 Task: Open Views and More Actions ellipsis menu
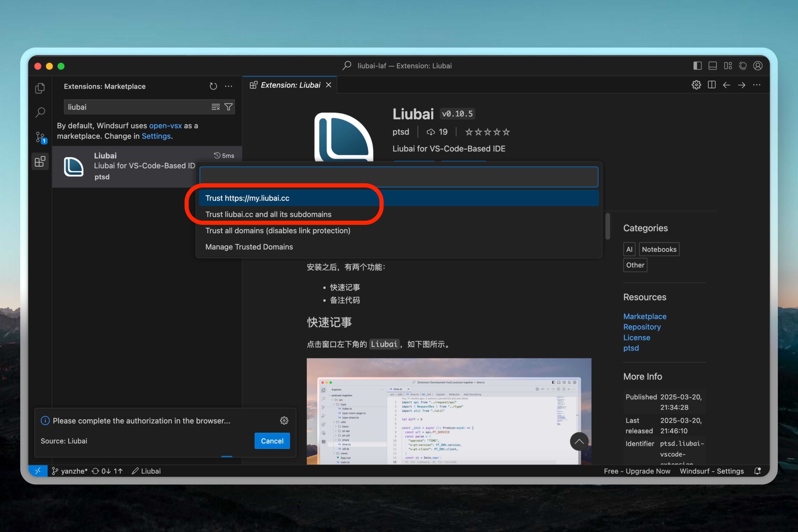point(229,86)
